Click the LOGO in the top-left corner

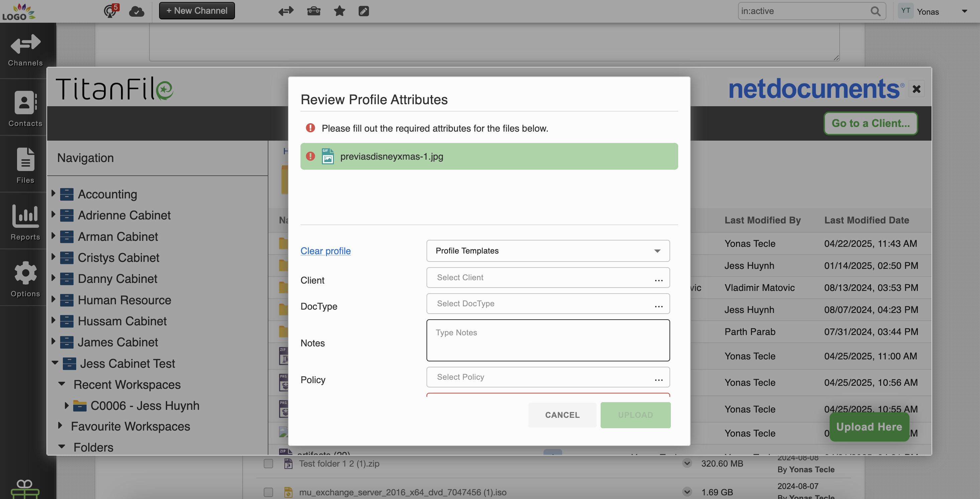tap(19, 11)
